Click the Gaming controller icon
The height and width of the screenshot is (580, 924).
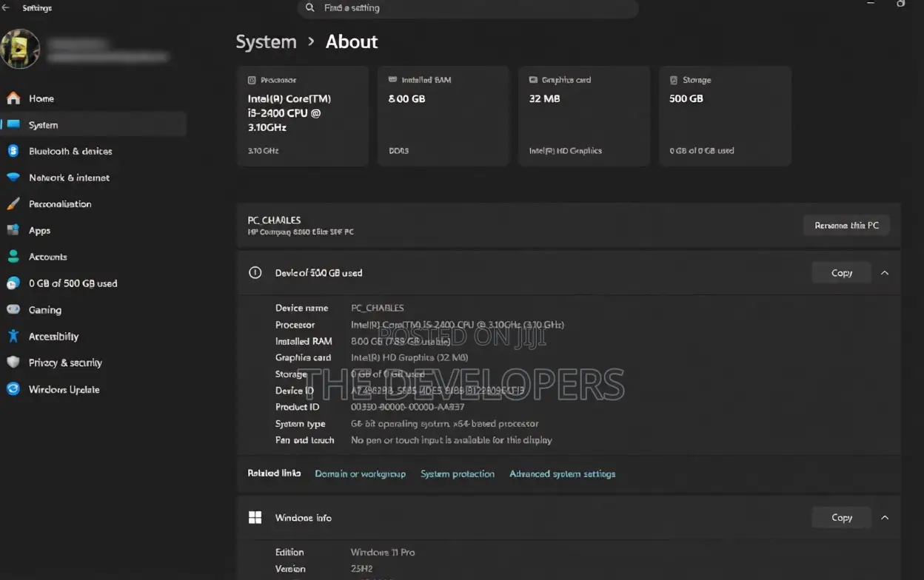tap(13, 310)
